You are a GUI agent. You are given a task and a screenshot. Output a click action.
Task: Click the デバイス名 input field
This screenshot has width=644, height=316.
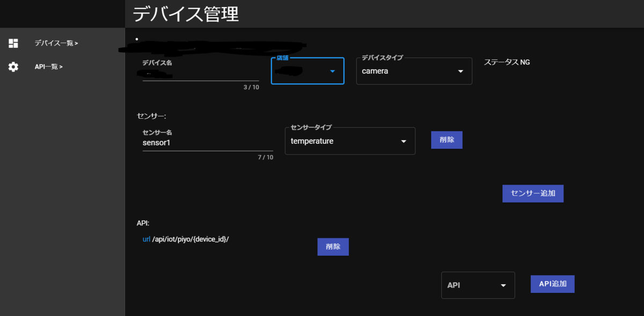click(201, 73)
